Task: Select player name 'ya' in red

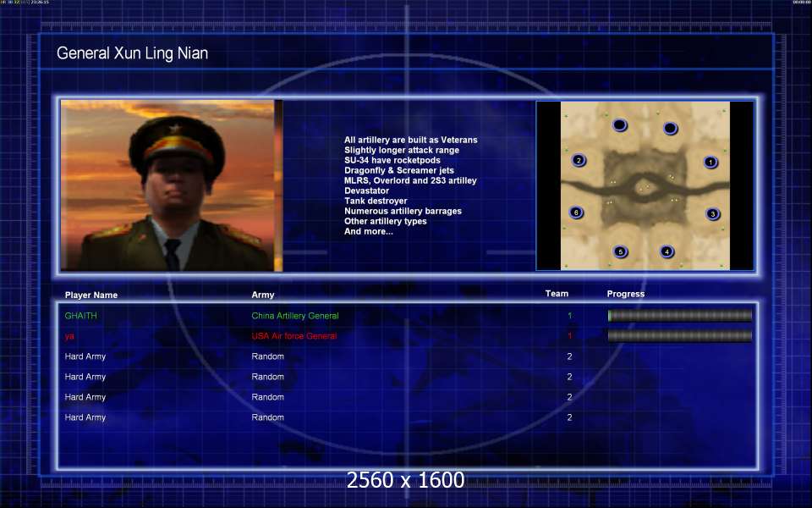Action: pyautogui.click(x=69, y=336)
